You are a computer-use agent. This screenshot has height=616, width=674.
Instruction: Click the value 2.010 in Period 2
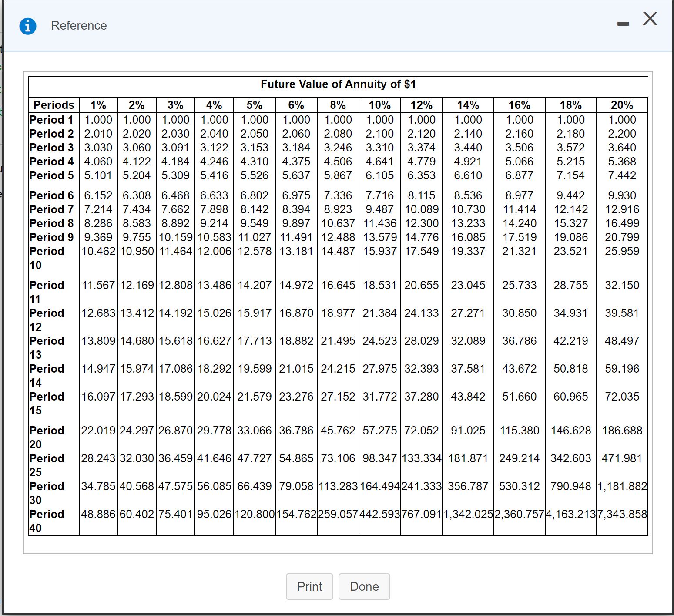98,134
